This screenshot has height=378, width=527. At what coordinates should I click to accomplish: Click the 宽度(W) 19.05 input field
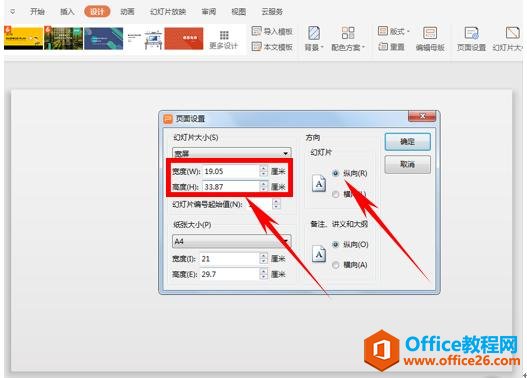(231, 171)
